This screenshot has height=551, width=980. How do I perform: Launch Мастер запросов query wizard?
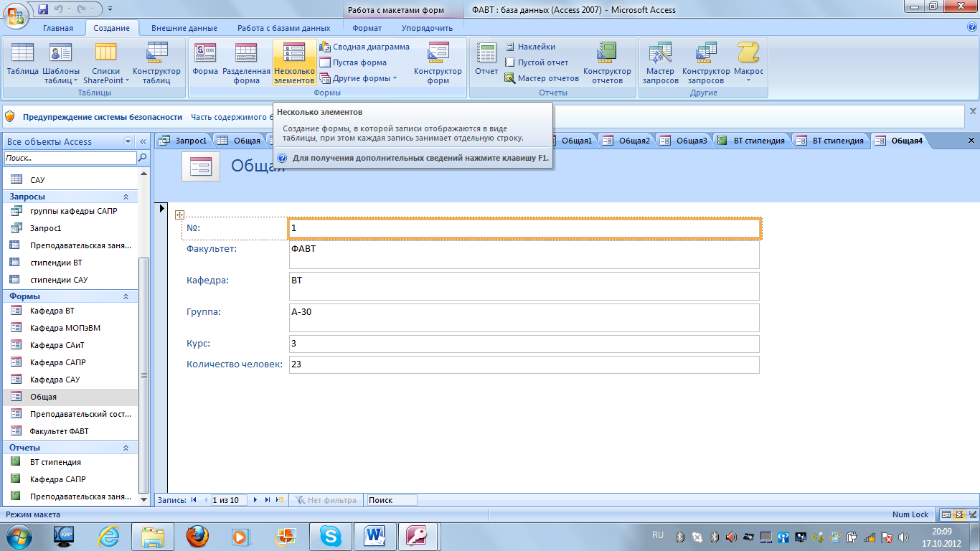(660, 63)
